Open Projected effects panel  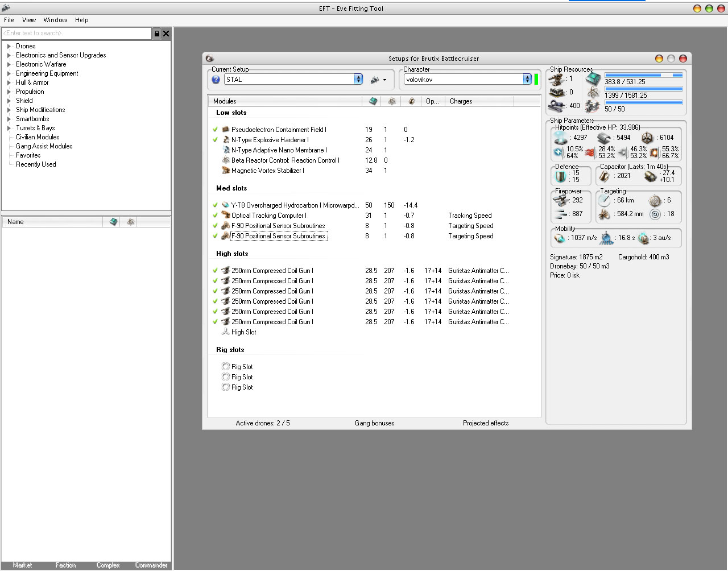pos(486,423)
